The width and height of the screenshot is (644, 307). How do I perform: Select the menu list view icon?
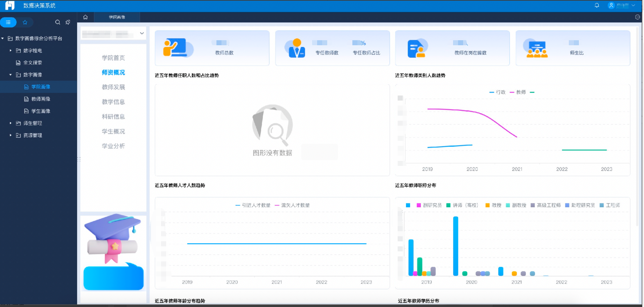(x=8, y=22)
